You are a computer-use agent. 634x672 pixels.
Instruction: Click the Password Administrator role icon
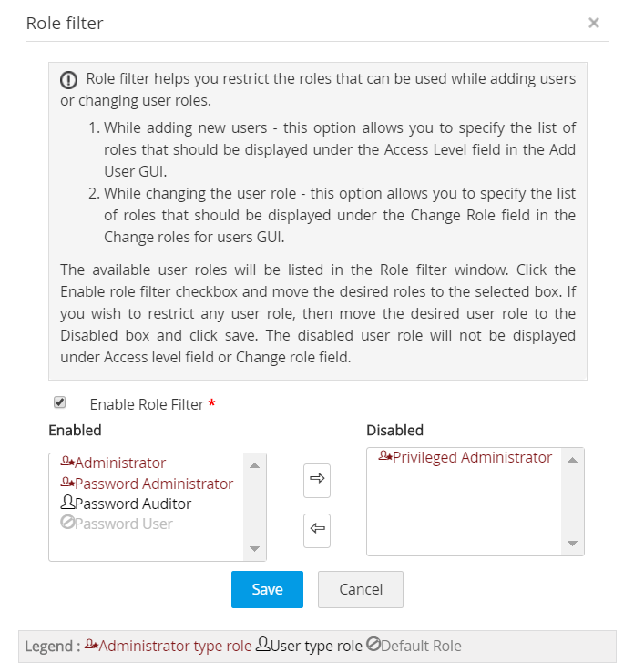pos(66,483)
